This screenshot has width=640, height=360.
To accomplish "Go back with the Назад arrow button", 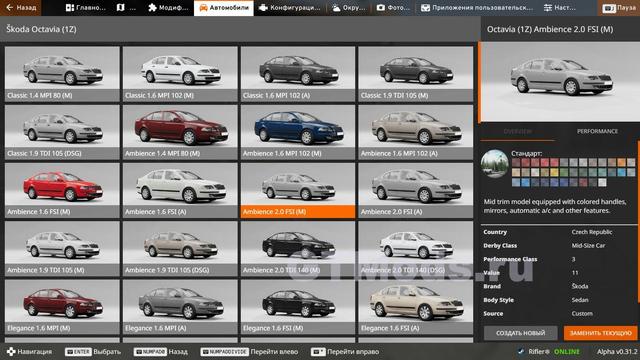I will point(21,7).
